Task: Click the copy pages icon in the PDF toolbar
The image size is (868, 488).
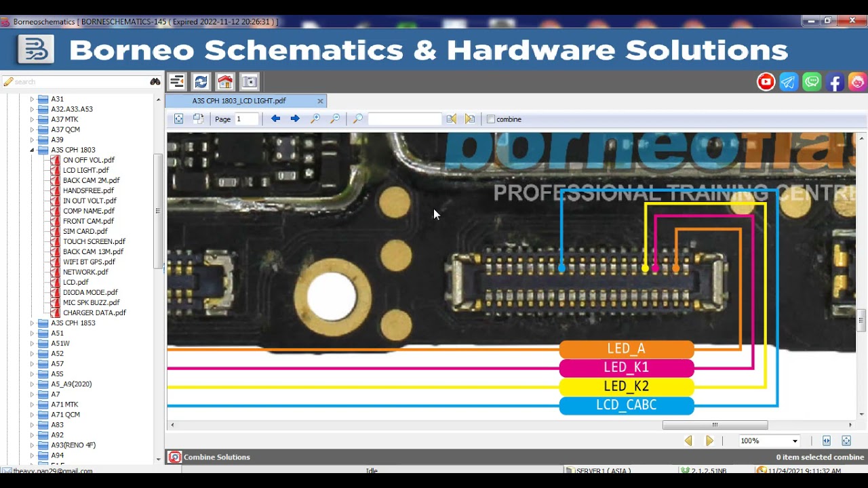Action: click(198, 119)
